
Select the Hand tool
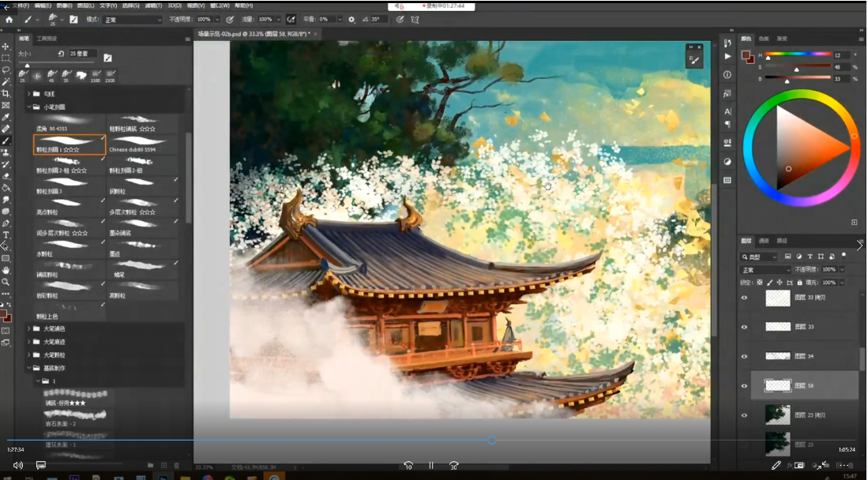(x=6, y=270)
